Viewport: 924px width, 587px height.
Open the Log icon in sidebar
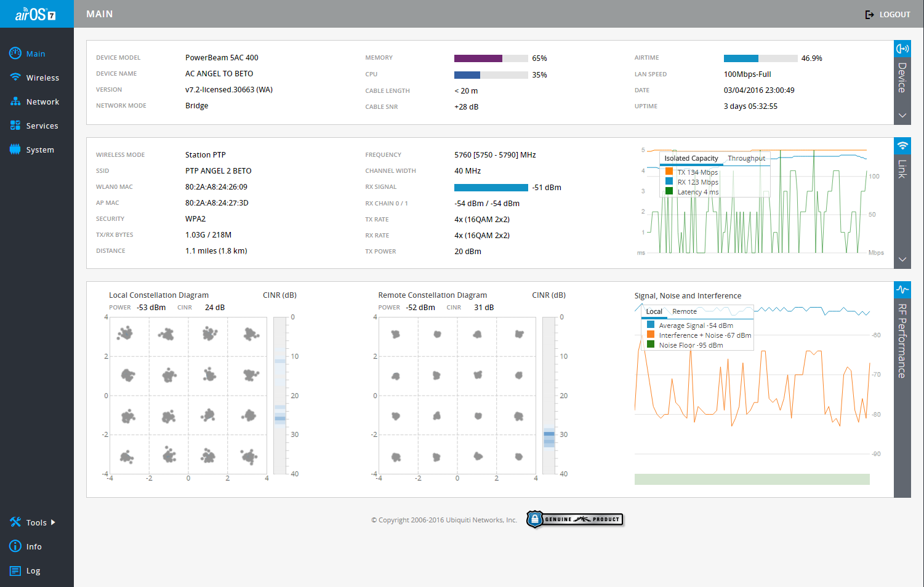click(15, 570)
